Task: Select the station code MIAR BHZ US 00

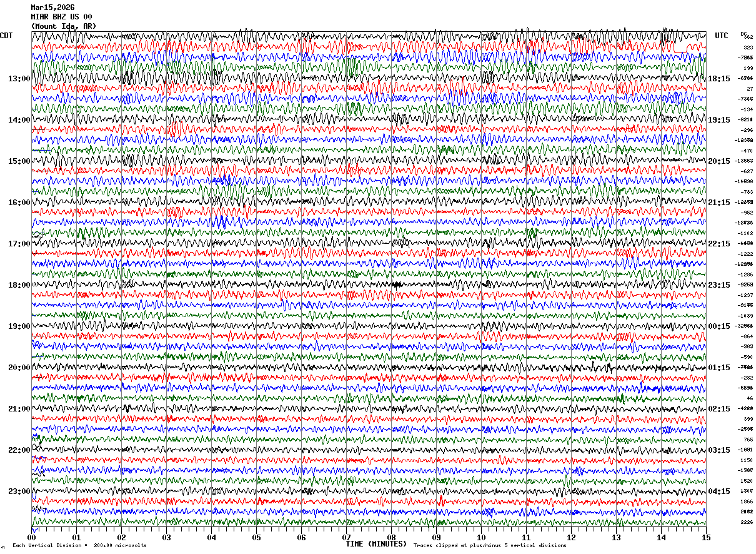Action: (61, 17)
